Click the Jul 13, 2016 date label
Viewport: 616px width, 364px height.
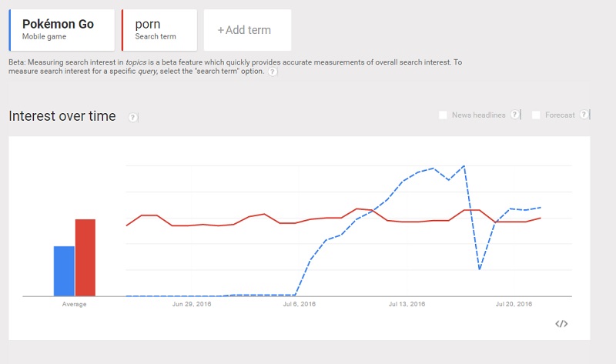(407, 305)
